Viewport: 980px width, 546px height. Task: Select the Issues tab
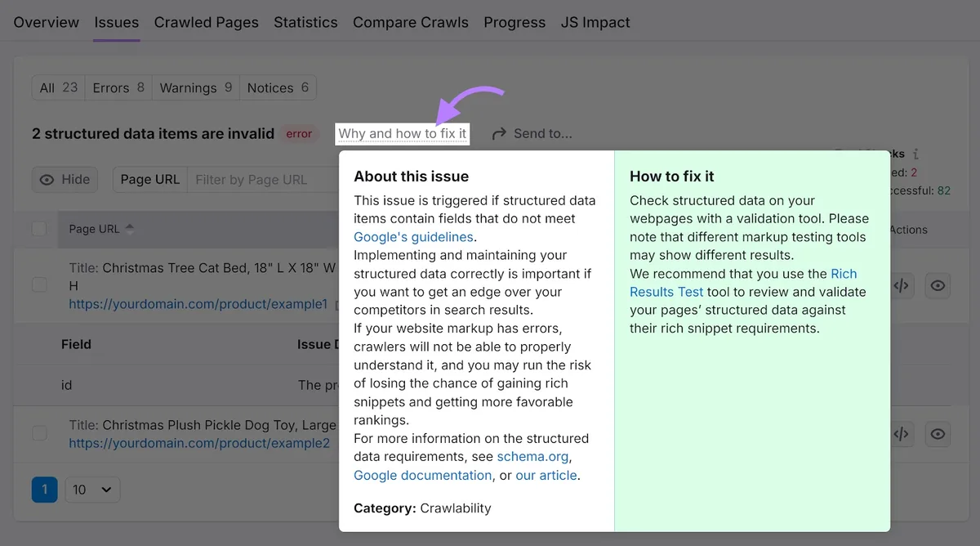[x=117, y=22]
